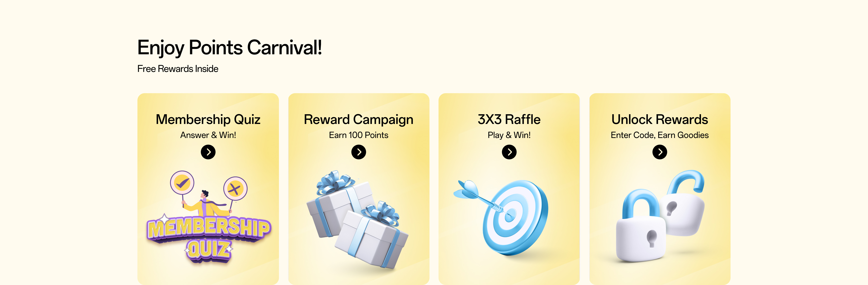This screenshot has height=285, width=868.
Task: Select 'Enter Code, Earn Goodies' text
Action: (x=660, y=135)
